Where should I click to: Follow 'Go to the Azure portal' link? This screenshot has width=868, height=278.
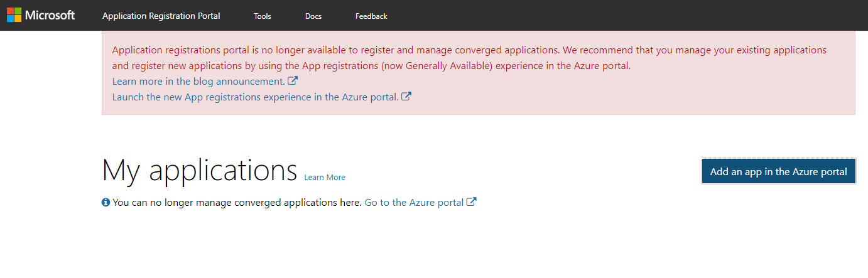414,203
